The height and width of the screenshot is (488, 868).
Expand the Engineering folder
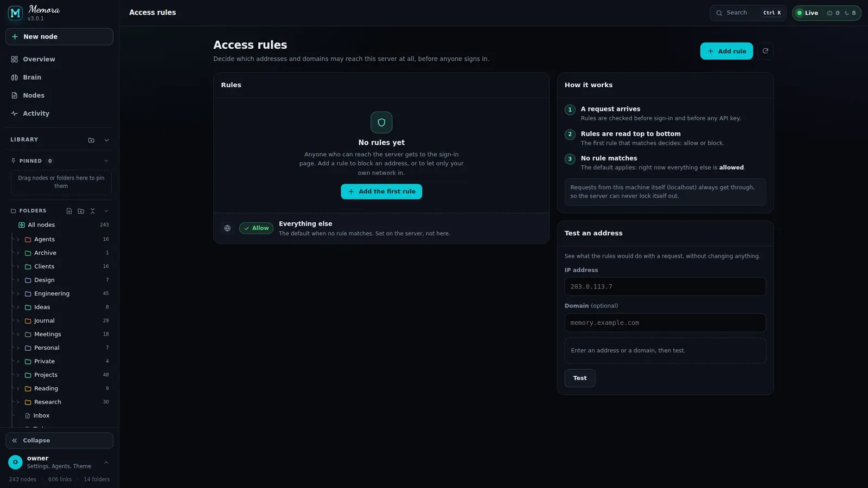coord(18,293)
